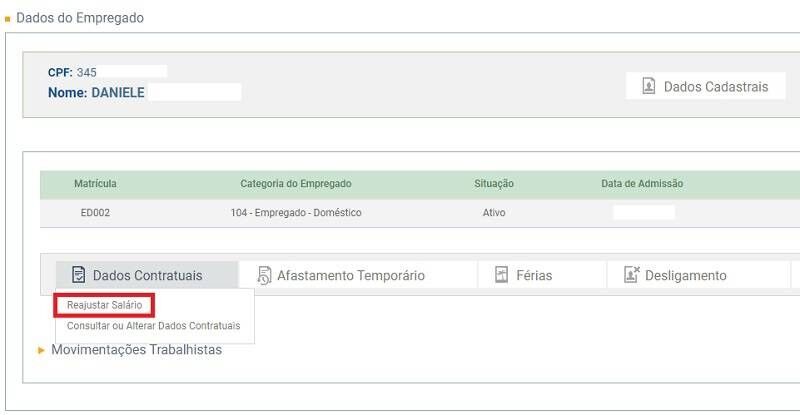Select the ED002 matrícula cell
Viewport: 800px width, 415px height.
pos(95,213)
